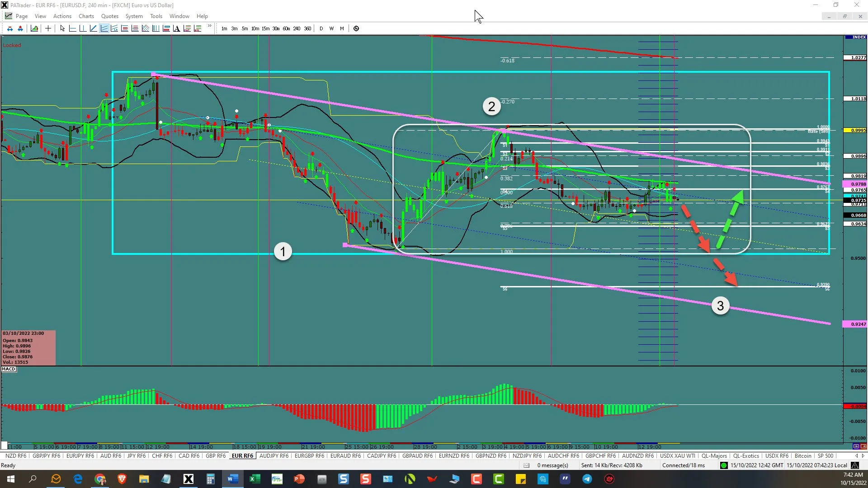868x488 pixels.
Task: Open Microsoft Word from taskbar
Action: click(x=232, y=479)
